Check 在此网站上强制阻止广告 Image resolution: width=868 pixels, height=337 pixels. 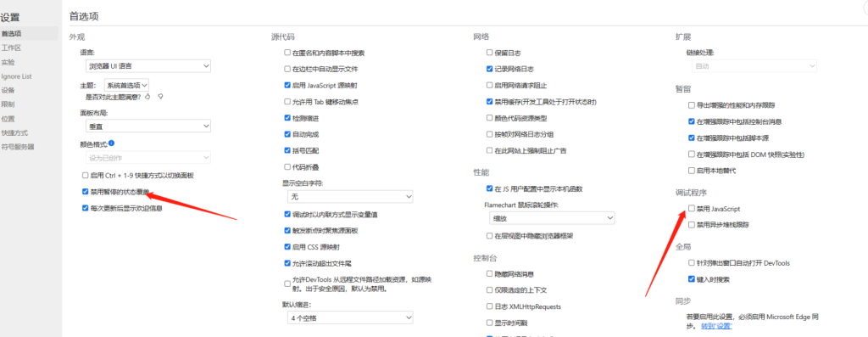coord(489,150)
